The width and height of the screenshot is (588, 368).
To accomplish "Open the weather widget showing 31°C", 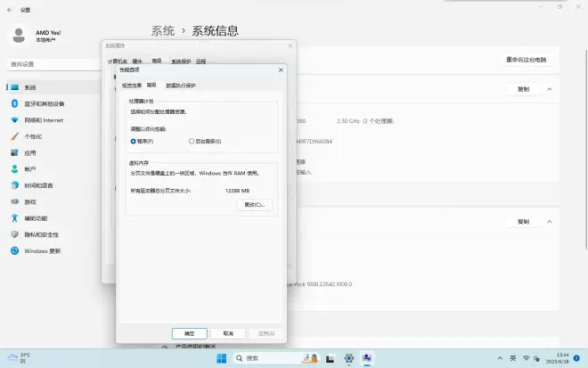I will tap(20, 358).
